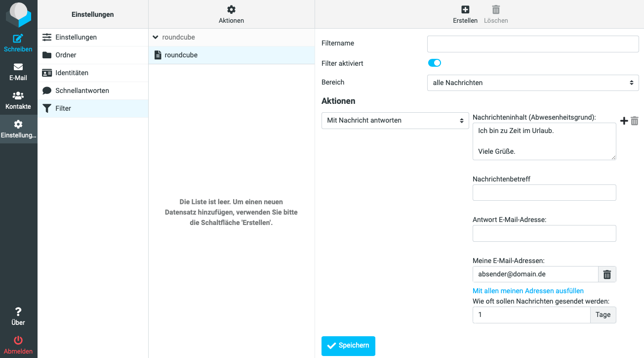This screenshot has height=358, width=644.
Task: Click 'Mit allen meinen Adressen ausfüllen' link
Action: tap(528, 291)
